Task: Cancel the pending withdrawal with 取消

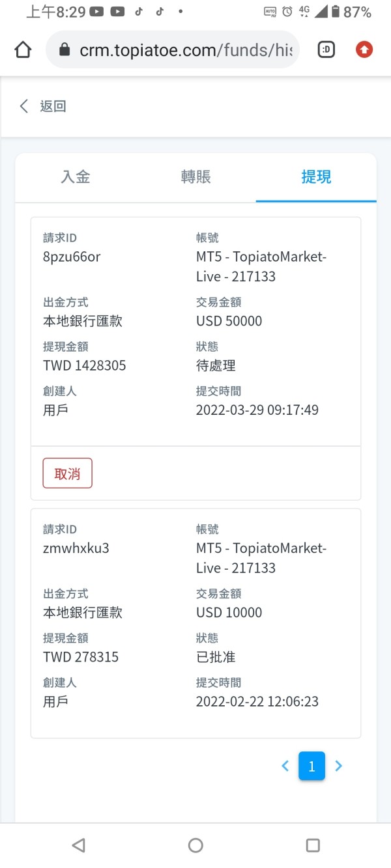Action: coord(68,473)
